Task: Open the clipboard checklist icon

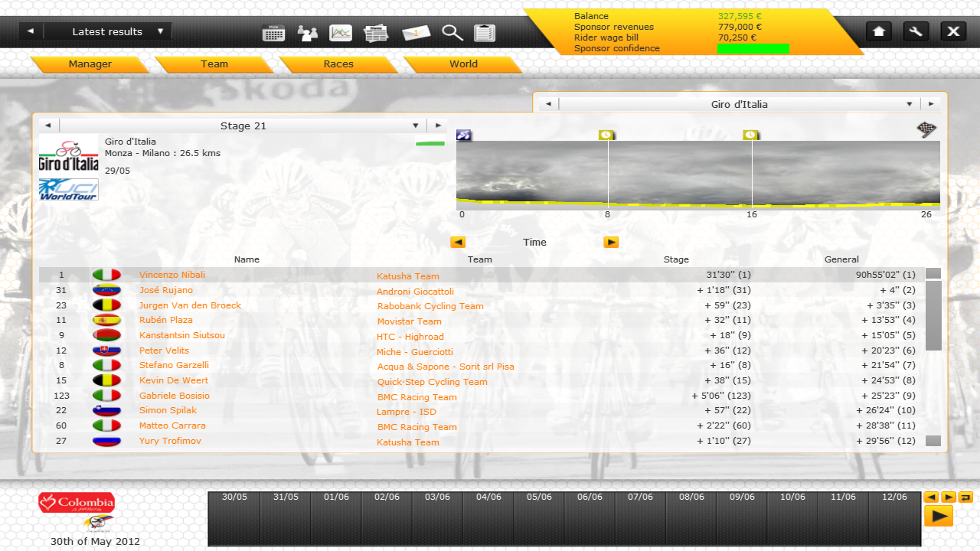Action: coord(485,33)
